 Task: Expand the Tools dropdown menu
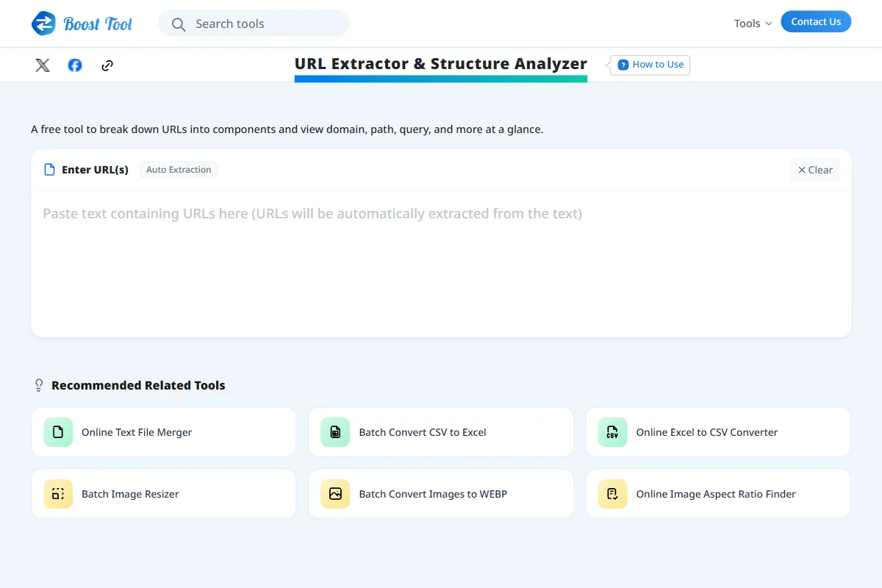tap(753, 24)
